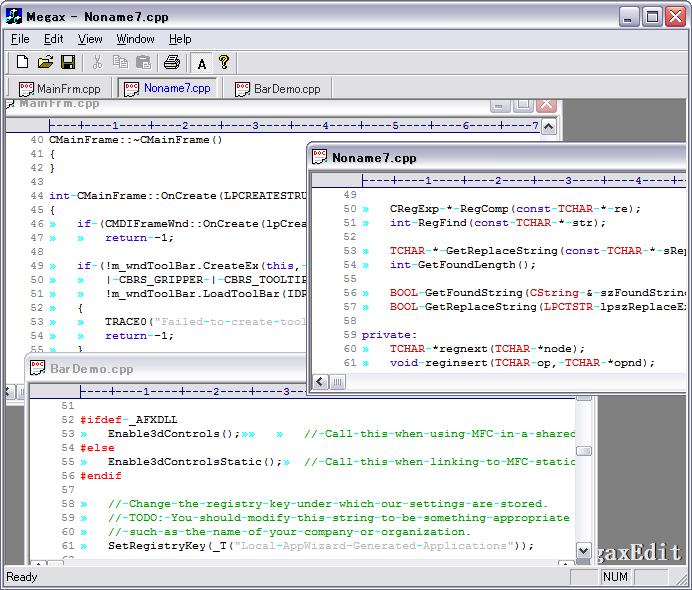Click the Noname7.cpp child window document icon
692x590 pixels.
[x=319, y=157]
